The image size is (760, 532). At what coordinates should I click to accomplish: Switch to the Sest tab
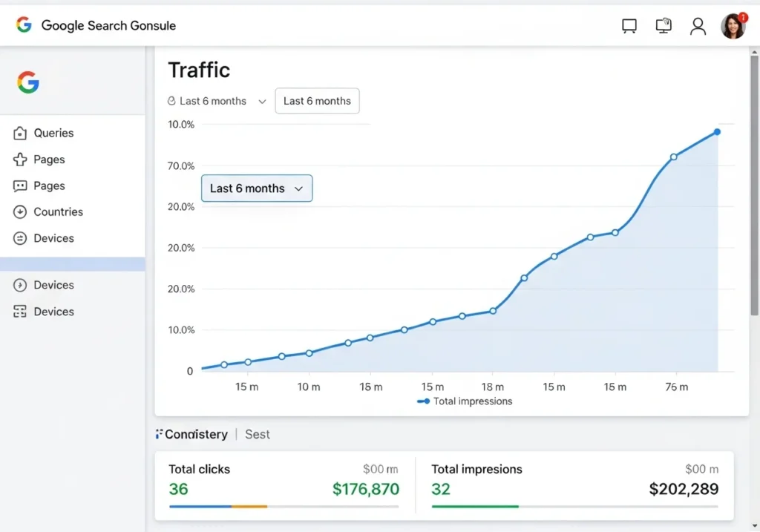coord(258,434)
